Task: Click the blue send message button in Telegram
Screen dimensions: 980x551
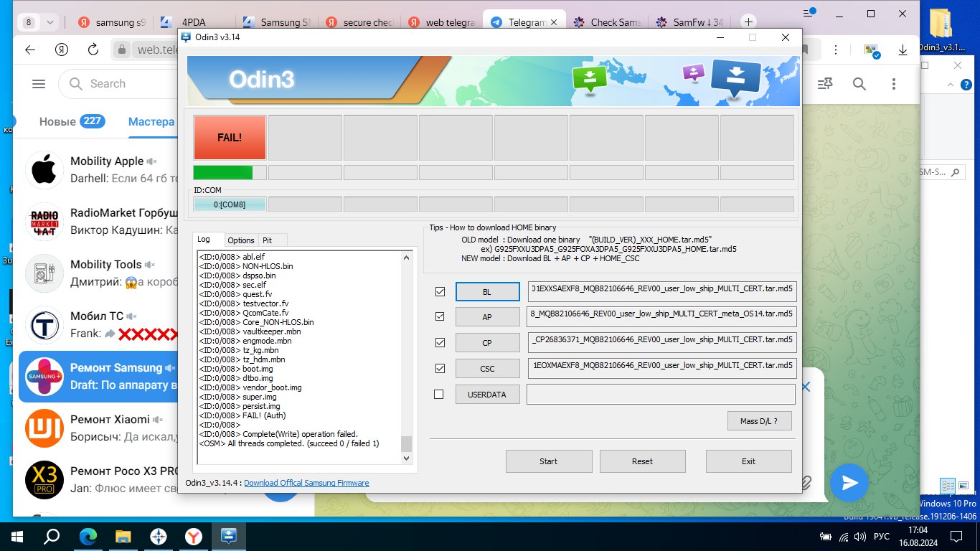Action: 849,483
